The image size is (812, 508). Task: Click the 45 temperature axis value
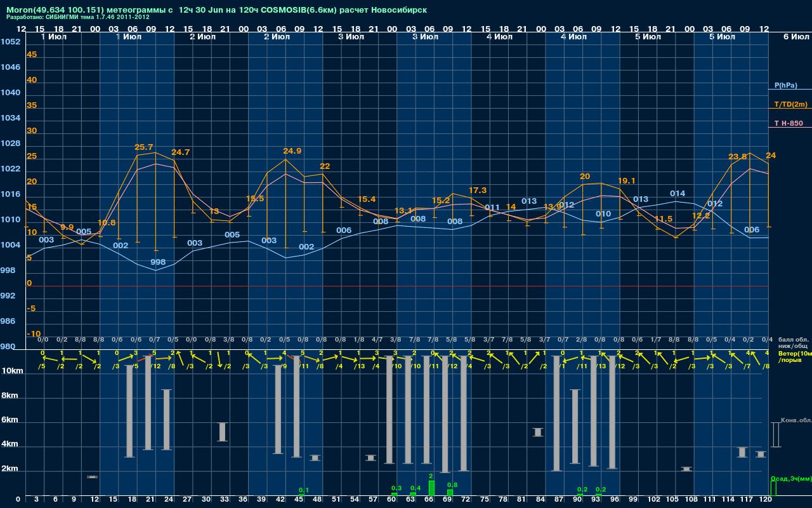pos(32,55)
